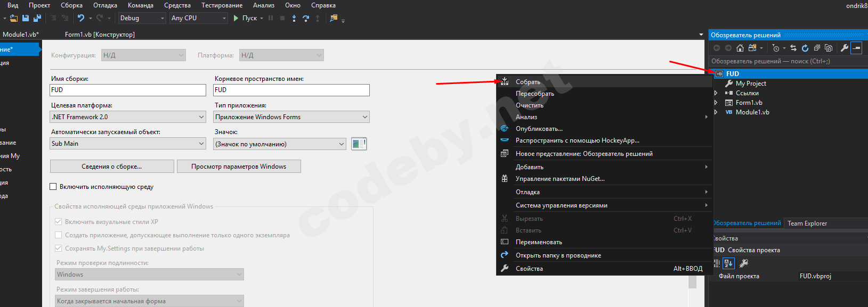Click the Open File toolbar icon
The height and width of the screenshot is (307, 868).
tap(14, 18)
